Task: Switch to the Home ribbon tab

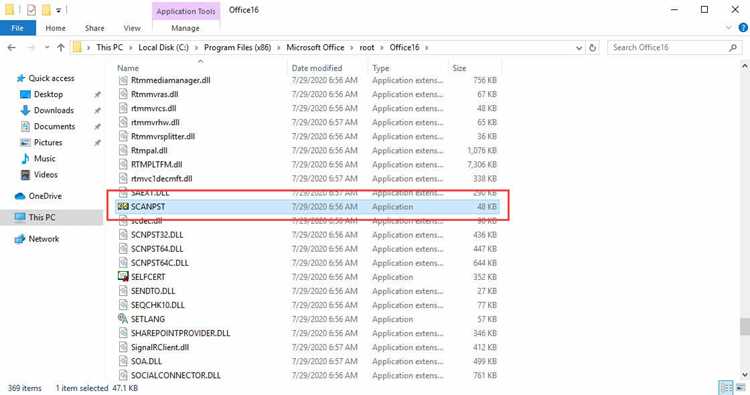Action: click(x=55, y=28)
